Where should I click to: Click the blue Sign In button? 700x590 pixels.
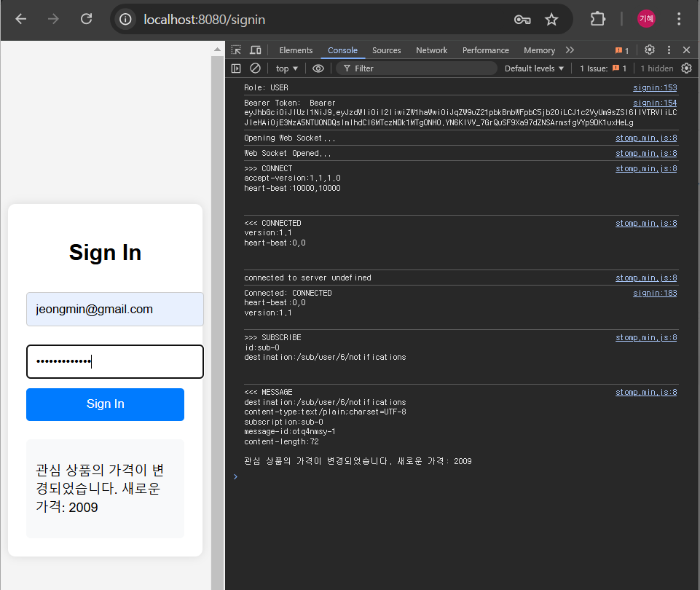(105, 404)
